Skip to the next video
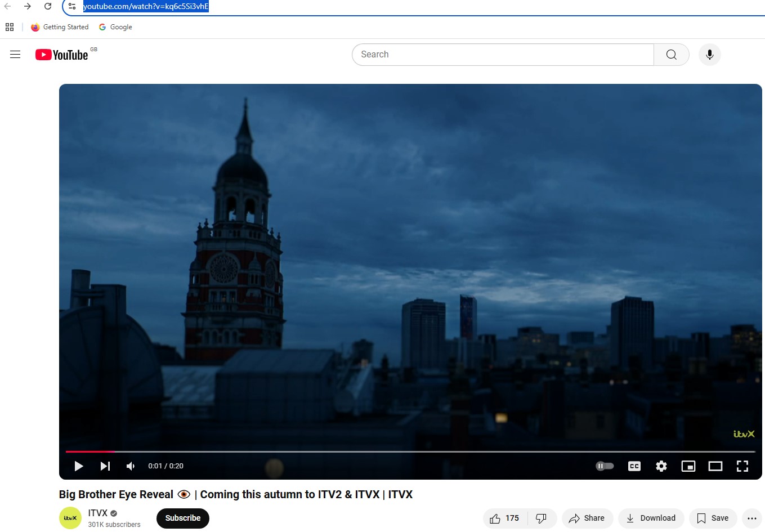The width and height of the screenshot is (765, 532). (105, 466)
